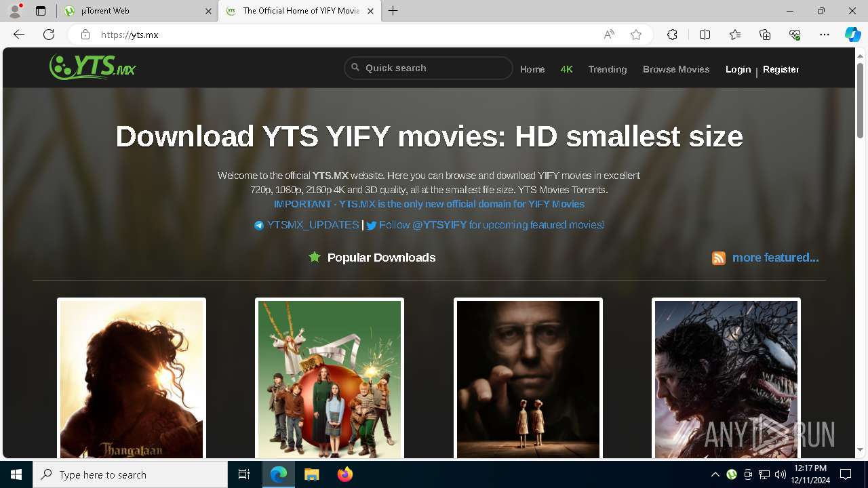Open the Favorites list icon

735,35
